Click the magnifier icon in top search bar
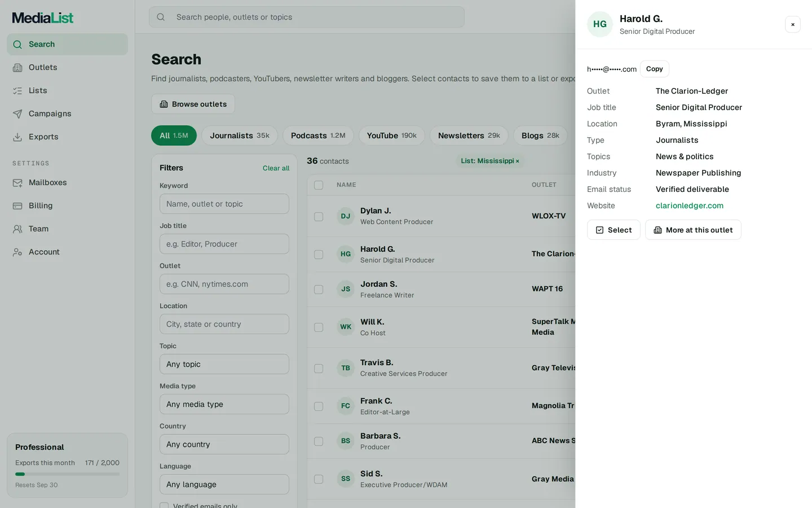The image size is (812, 508). (x=161, y=17)
